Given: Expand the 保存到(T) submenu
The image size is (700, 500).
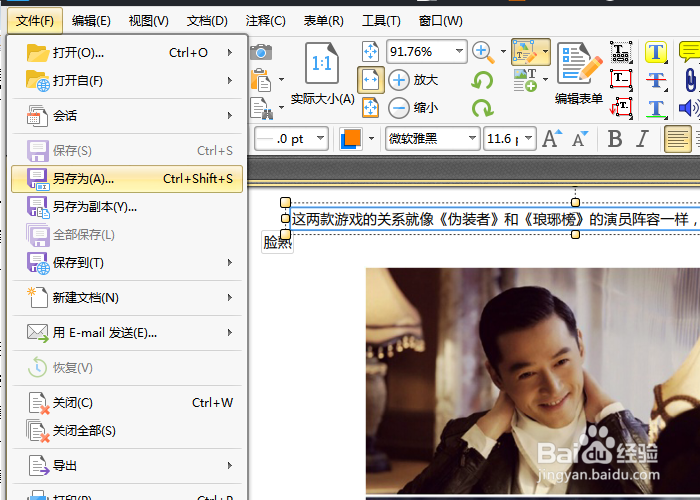Looking at the screenshot, I should point(127,262).
